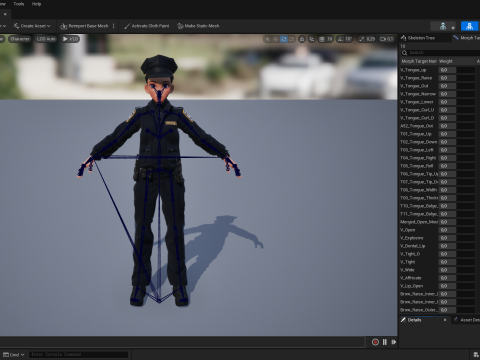Select the V_Tongue_Lower morph target row
The height and width of the screenshot is (360, 480).
(417, 102)
